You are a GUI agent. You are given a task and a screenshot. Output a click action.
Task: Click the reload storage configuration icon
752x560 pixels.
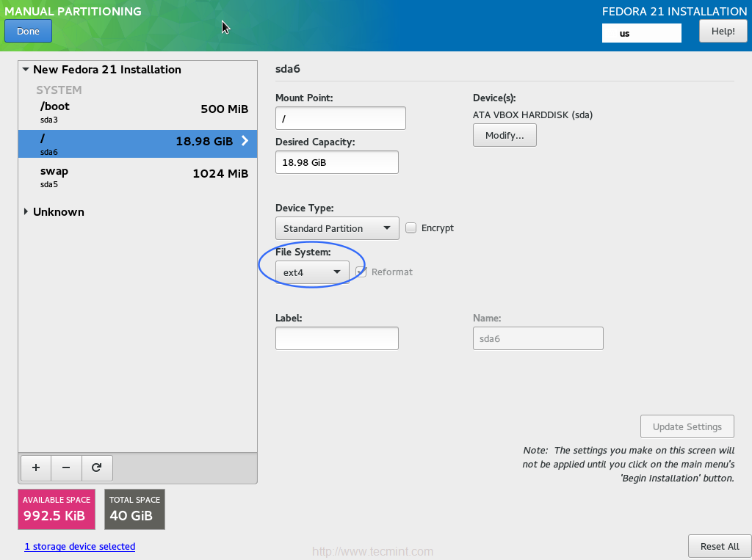point(97,468)
